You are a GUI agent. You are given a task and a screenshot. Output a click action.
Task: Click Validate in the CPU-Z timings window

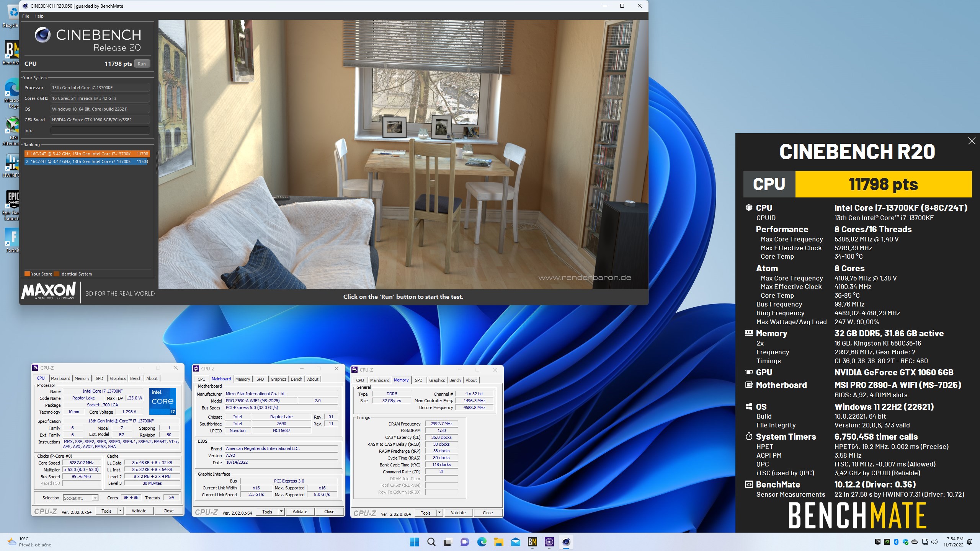pos(458,513)
